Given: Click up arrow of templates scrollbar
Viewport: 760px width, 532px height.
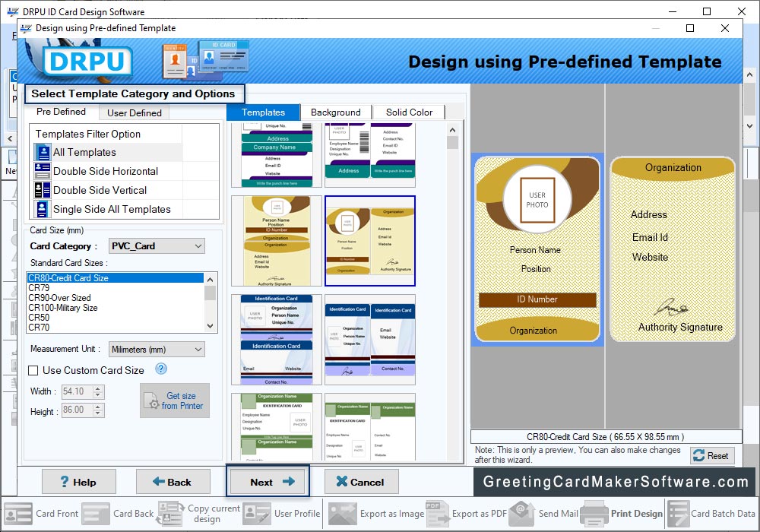Looking at the screenshot, I should coord(452,130).
